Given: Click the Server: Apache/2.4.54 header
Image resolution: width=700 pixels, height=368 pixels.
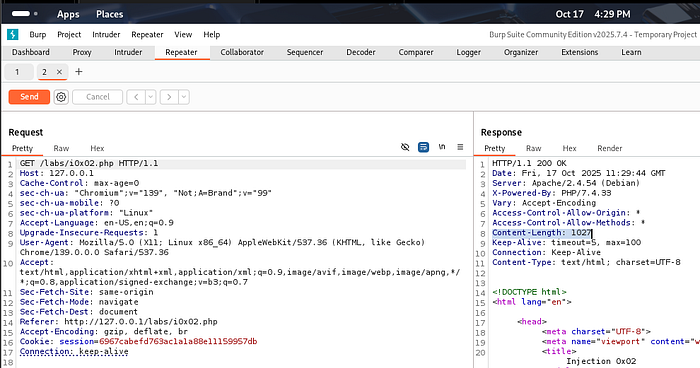Looking at the screenshot, I should [566, 183].
